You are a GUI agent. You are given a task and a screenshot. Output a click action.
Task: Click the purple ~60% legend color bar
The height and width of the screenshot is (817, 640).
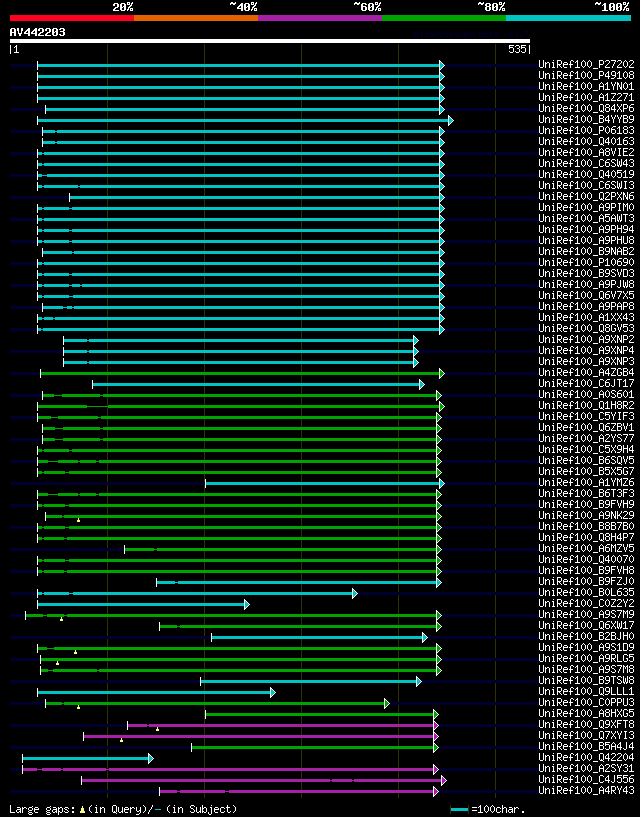click(x=320, y=18)
